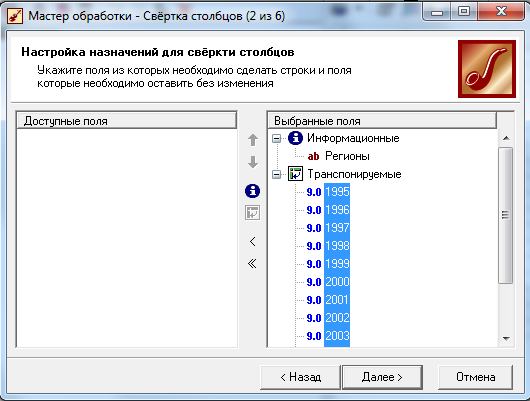Select the 1998 field
This screenshot has height=401, width=530.
[337, 246]
